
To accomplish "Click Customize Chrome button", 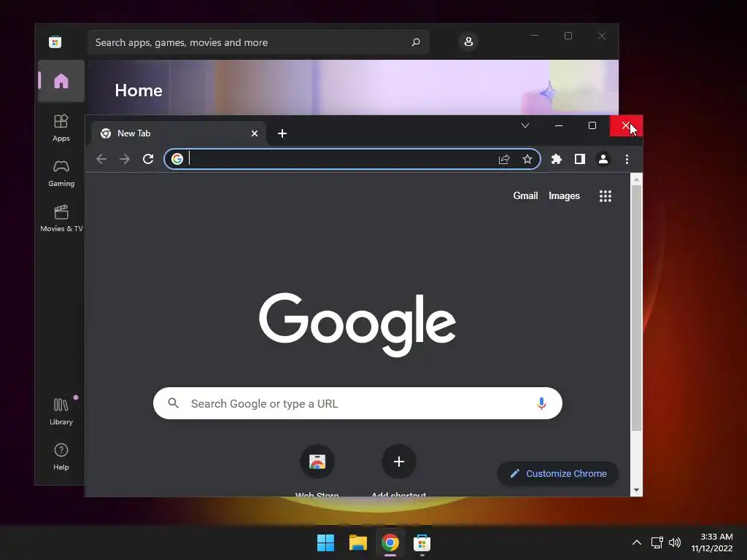I will pyautogui.click(x=558, y=473).
